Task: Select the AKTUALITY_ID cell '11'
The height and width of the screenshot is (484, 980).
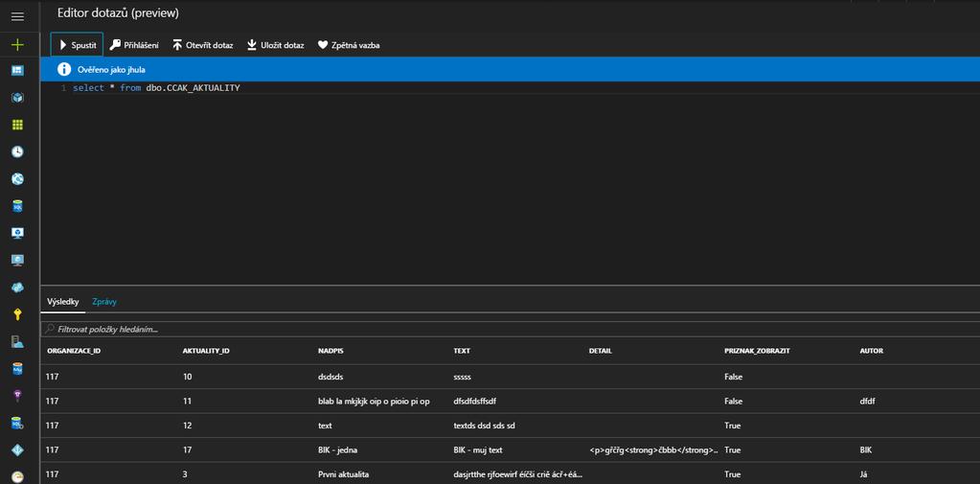Action: click(x=187, y=401)
